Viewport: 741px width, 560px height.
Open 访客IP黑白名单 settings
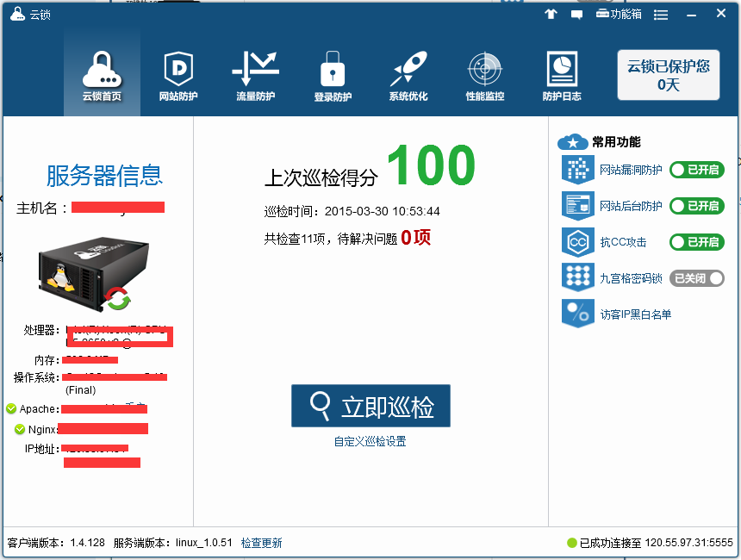pos(635,314)
